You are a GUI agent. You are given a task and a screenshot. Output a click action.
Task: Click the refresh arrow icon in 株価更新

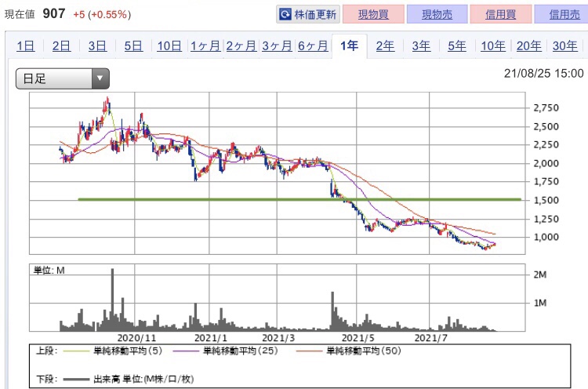point(285,15)
